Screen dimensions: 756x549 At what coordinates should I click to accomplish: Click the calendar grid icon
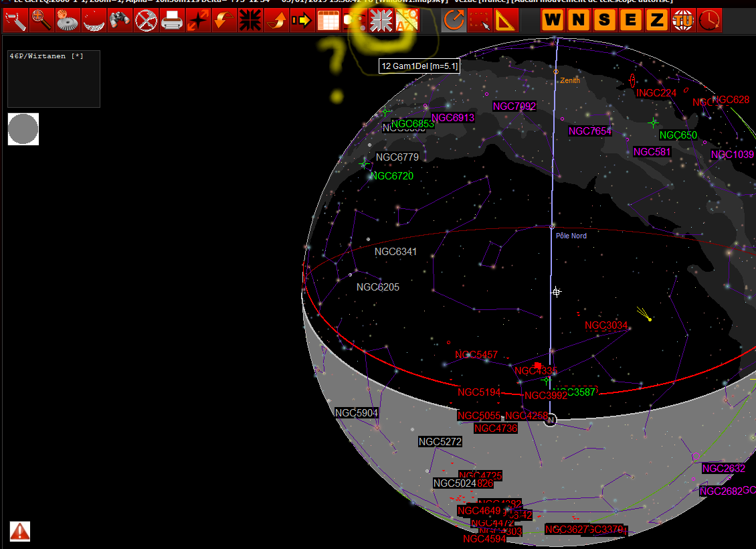328,21
